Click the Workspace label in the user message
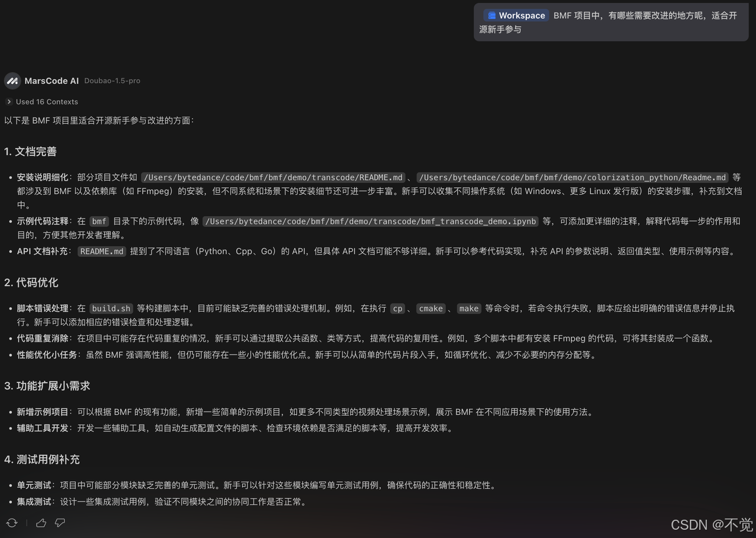This screenshot has height=538, width=756. tap(522, 15)
